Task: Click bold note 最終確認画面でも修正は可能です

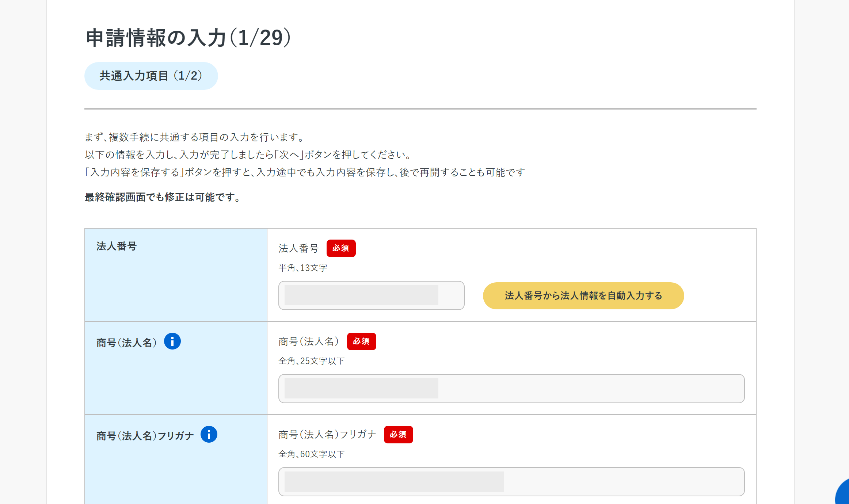Action: coord(163,197)
